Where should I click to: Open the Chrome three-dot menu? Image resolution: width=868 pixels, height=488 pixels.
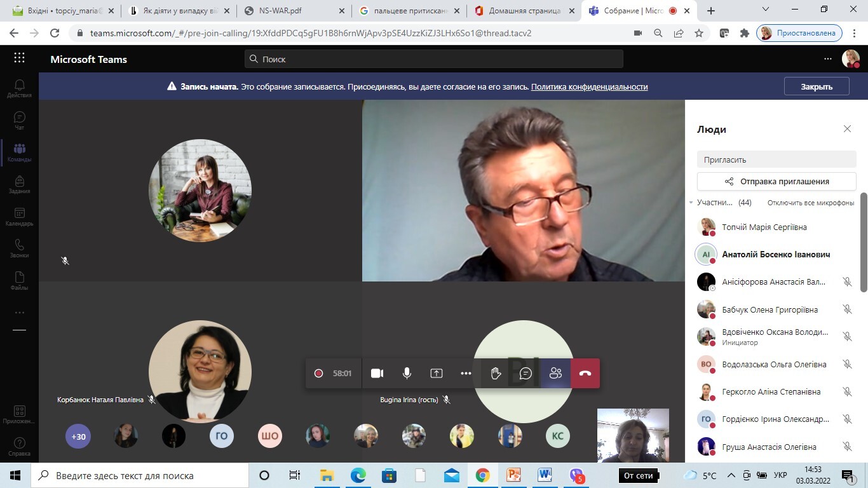855,33
